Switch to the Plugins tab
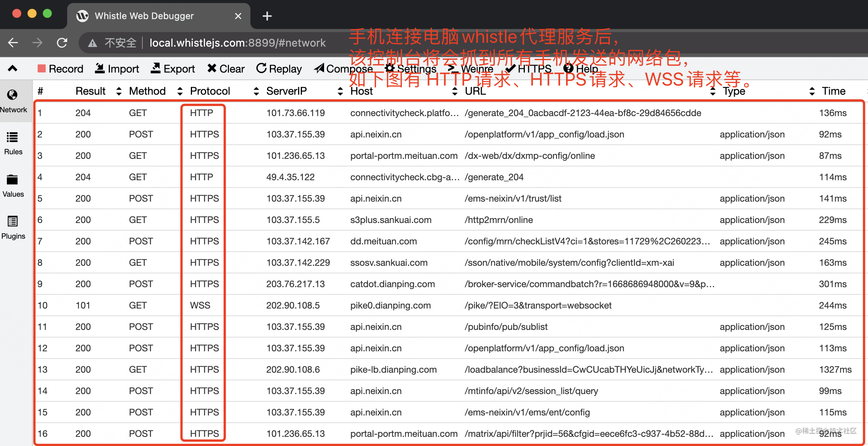Screen dimensions: 868x446 tap(13, 228)
